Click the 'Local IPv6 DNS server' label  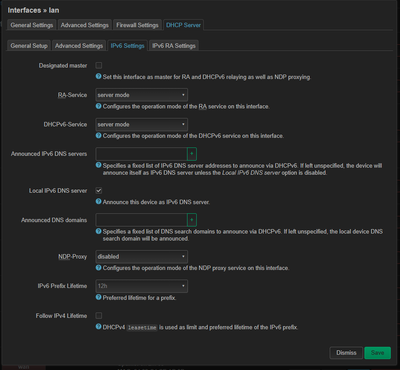tap(58, 191)
